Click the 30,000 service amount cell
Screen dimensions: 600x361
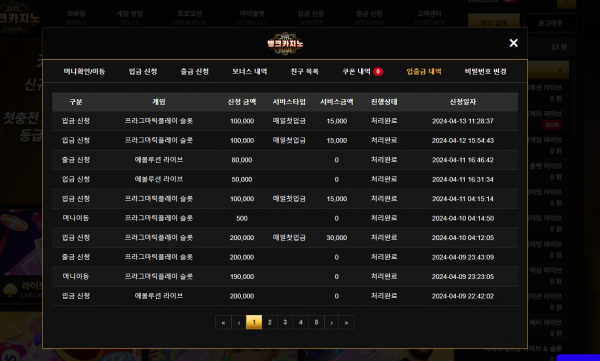coord(337,238)
